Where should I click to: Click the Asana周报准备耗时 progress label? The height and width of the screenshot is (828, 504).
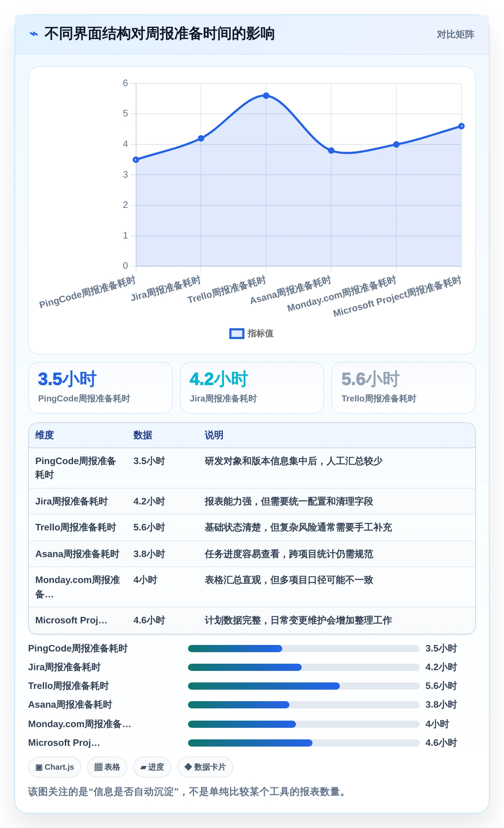click(x=70, y=705)
